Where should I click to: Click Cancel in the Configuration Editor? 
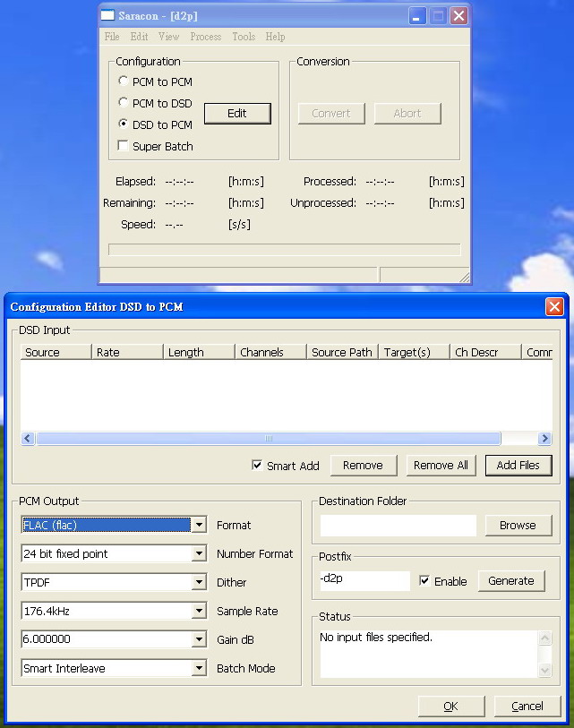527,707
